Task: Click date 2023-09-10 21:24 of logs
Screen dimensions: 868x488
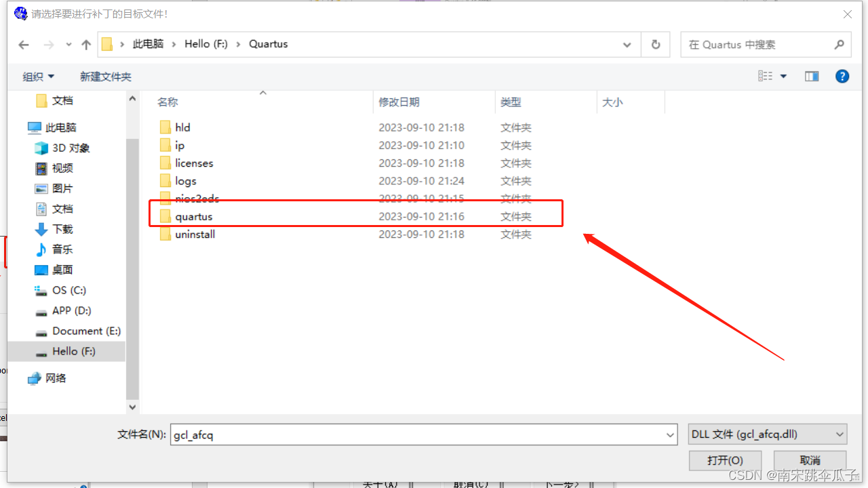Action: click(x=422, y=181)
